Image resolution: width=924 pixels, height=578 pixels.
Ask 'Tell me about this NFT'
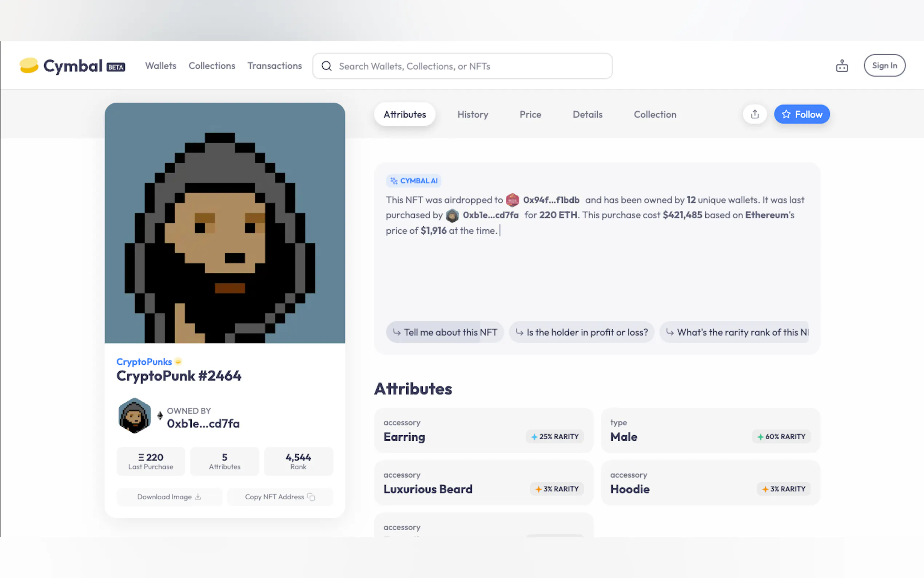[445, 332]
